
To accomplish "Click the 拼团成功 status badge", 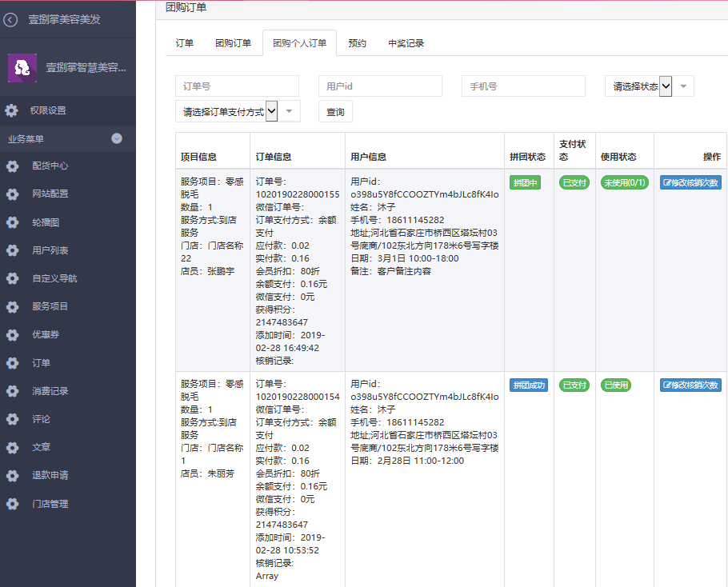I will (528, 385).
